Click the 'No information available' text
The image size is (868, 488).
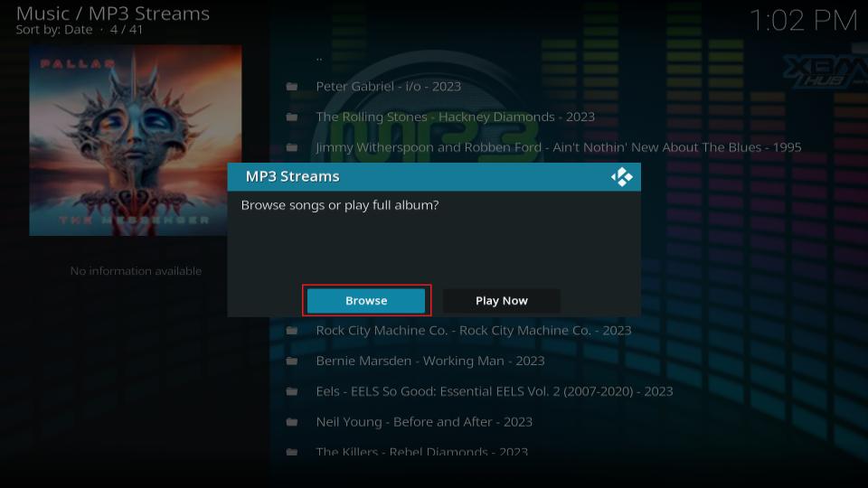[136, 270]
